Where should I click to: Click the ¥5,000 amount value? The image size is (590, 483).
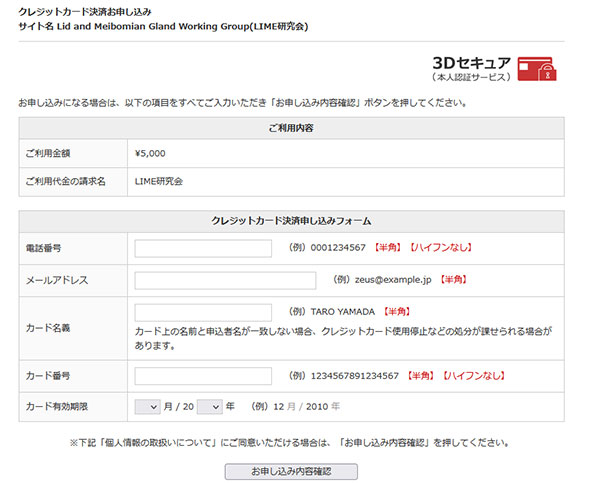click(x=150, y=153)
